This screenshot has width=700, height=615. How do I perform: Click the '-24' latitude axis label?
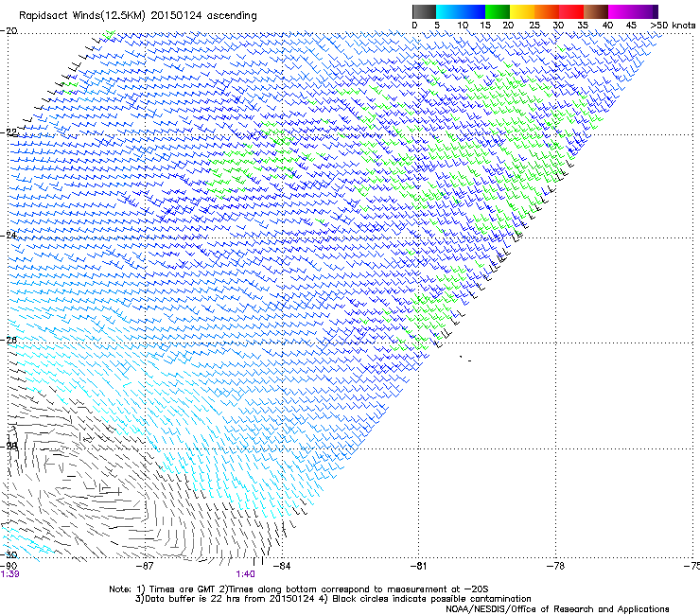click(9, 236)
